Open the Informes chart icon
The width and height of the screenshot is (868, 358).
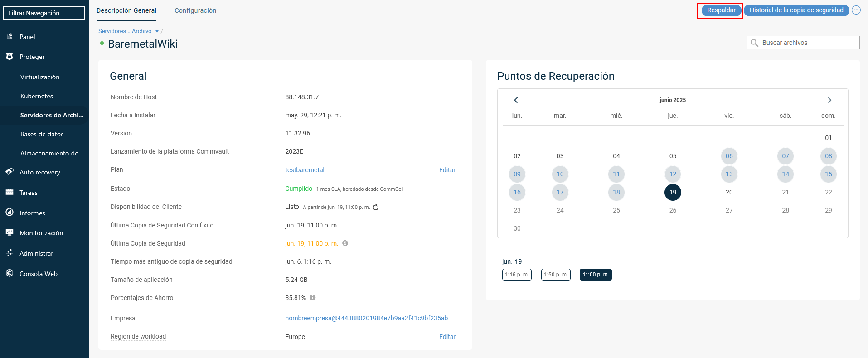(10, 213)
